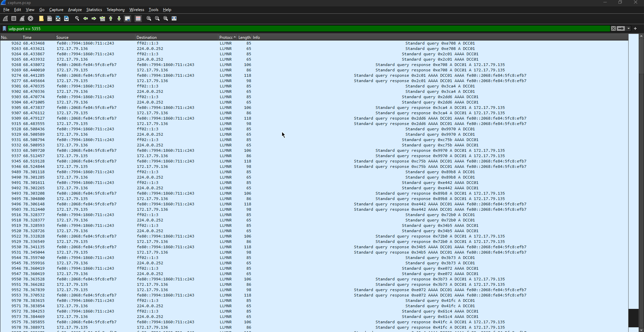Open the Edit menu

pyautogui.click(x=17, y=10)
